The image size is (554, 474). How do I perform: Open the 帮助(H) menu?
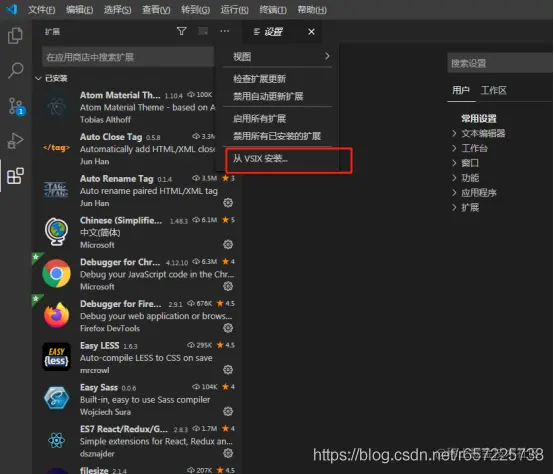tap(312, 10)
